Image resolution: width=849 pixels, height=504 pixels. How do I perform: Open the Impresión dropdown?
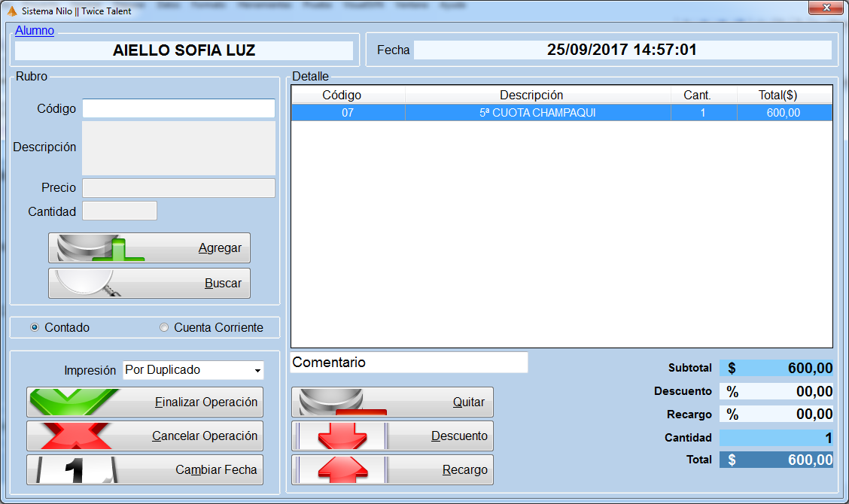pos(193,370)
